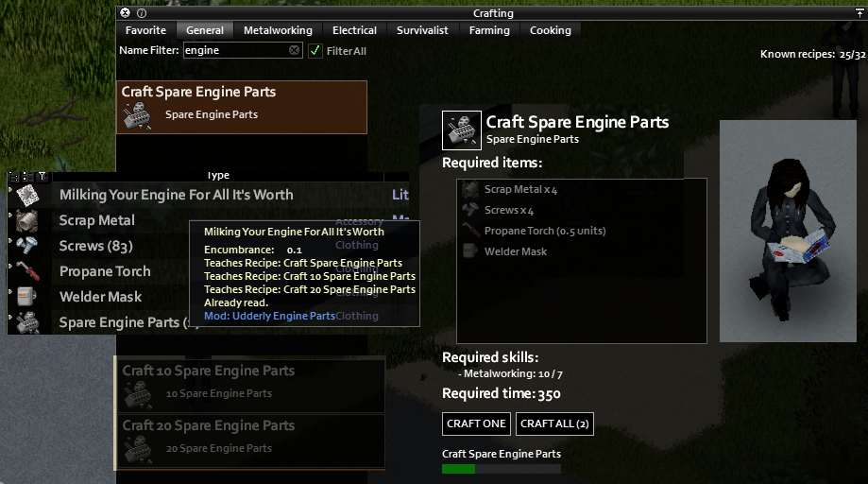Screen dimensions: 868x484
Task: Expand the magazine item row arrow
Action: (10, 189)
